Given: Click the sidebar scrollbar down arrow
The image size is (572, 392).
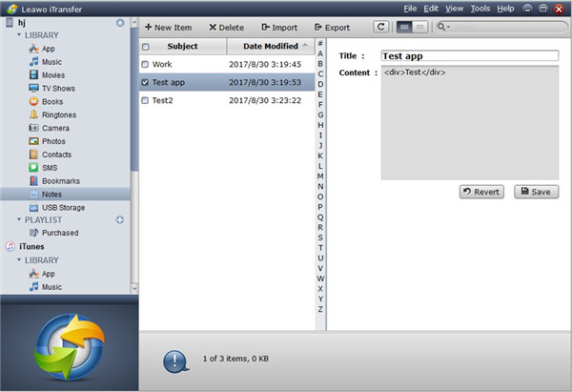Looking at the screenshot, I should click(134, 288).
